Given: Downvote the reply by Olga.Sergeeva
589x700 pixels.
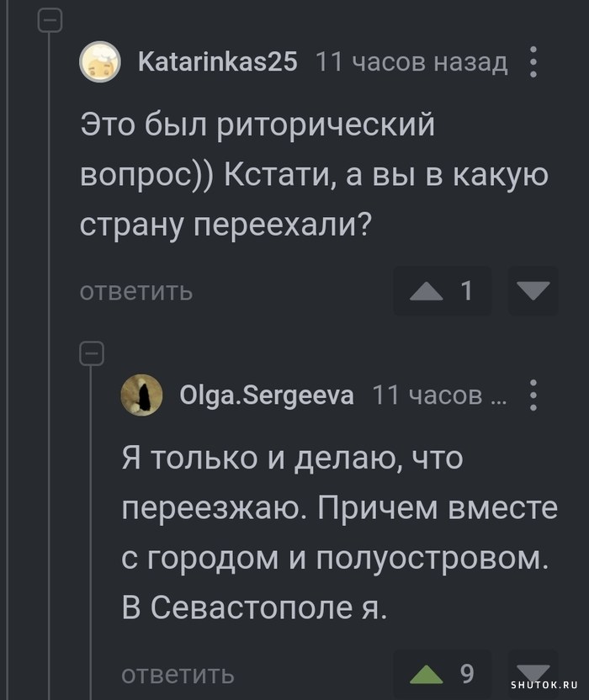Looking at the screenshot, I should [x=532, y=672].
